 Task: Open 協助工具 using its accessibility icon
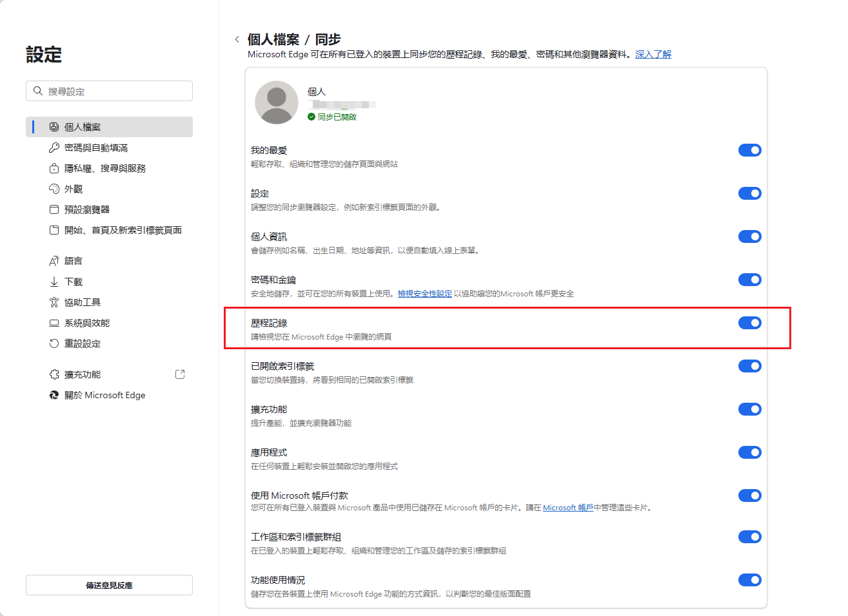pos(54,302)
